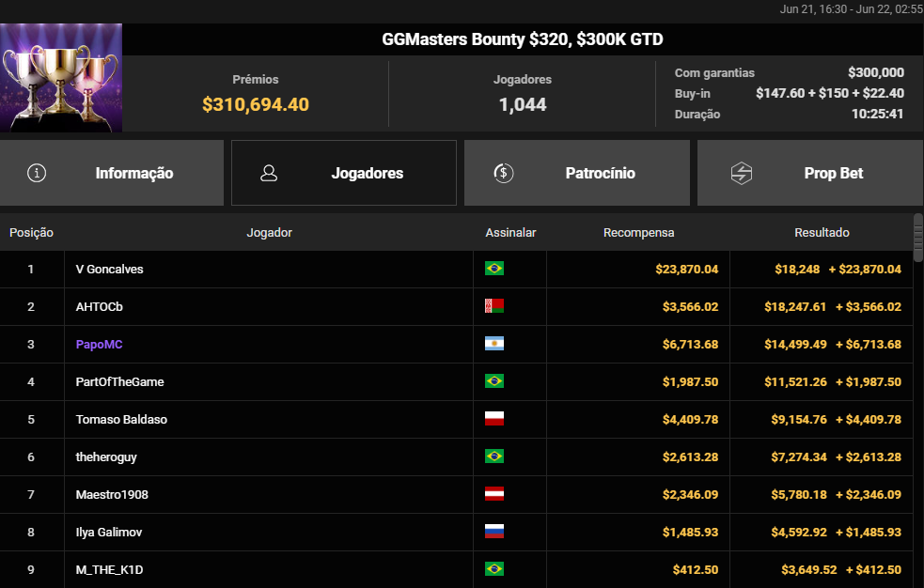Click the $4,409.78 Recompensa value
The image size is (924, 588).
tap(690, 420)
